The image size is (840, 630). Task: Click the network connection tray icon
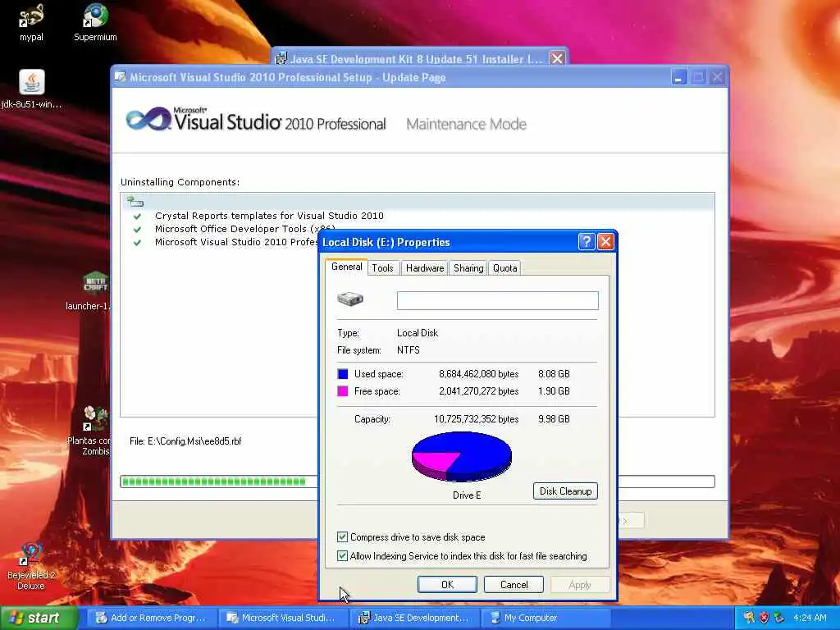pos(778,618)
